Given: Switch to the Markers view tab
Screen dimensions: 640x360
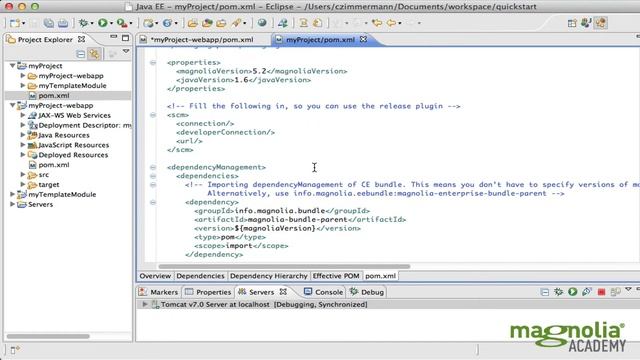Looking at the screenshot, I should [158, 292].
